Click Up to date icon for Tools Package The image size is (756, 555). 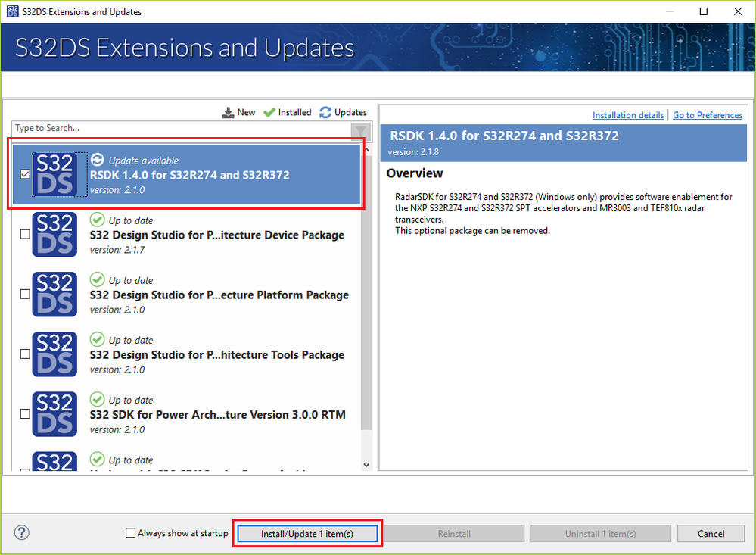(x=97, y=339)
